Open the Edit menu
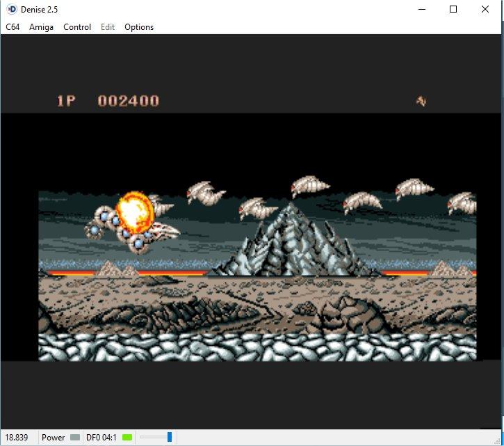504x446 pixels. [x=108, y=27]
